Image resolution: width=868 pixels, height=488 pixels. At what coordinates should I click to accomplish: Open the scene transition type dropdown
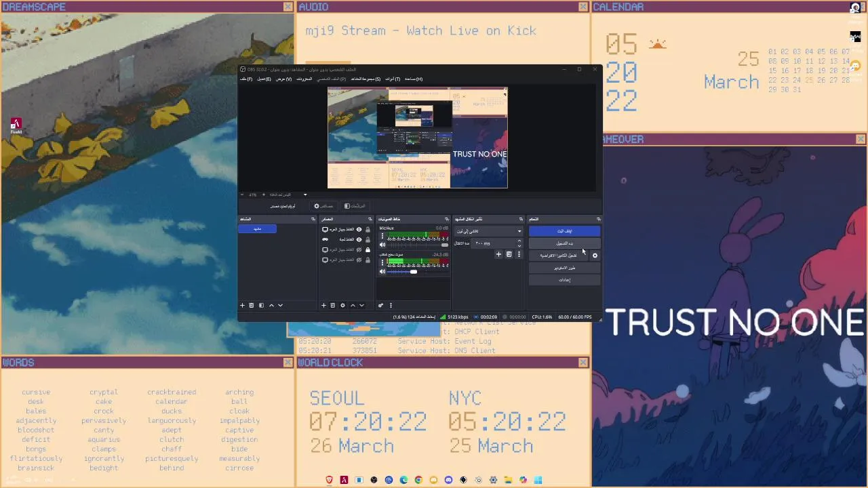489,231
